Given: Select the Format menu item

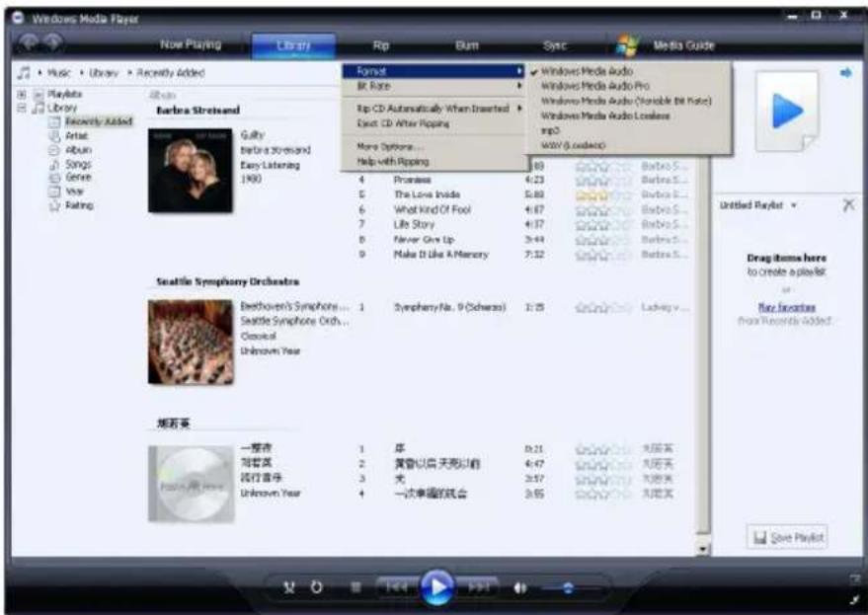Looking at the screenshot, I should (434, 71).
